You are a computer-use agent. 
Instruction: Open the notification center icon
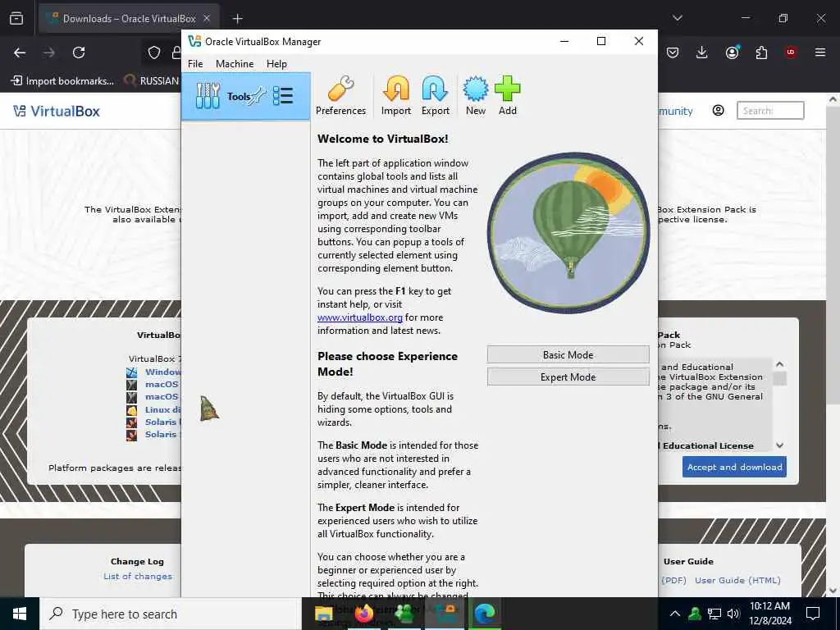(x=813, y=614)
